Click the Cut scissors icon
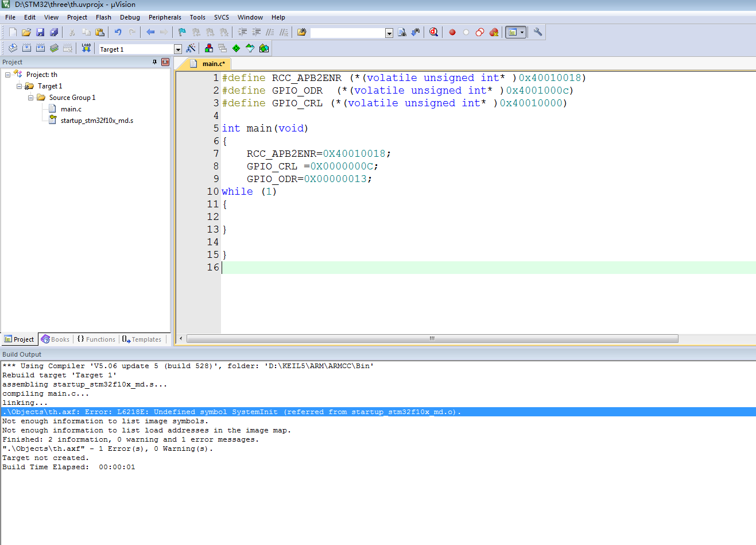The height and width of the screenshot is (545, 756). (x=72, y=32)
